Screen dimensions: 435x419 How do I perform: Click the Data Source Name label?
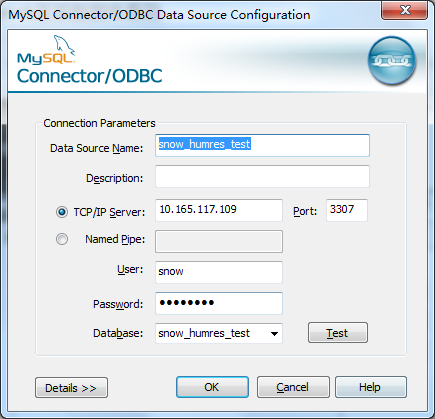96,148
